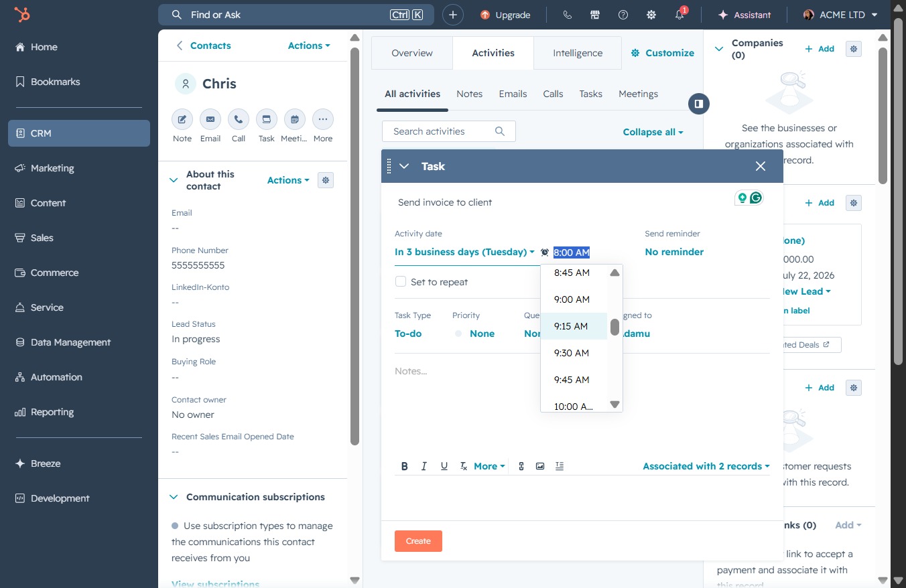Switch to the Intelligence tab
The height and width of the screenshot is (588, 906).
point(578,53)
